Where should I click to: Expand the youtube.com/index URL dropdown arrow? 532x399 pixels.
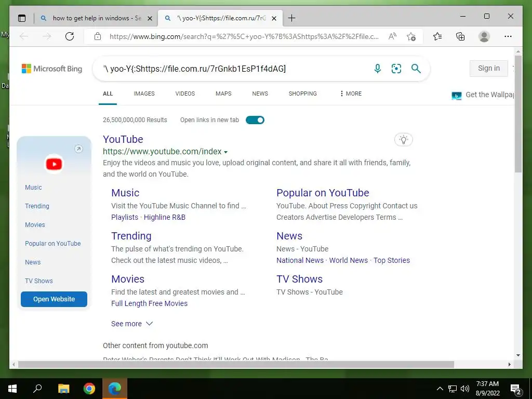tap(226, 152)
